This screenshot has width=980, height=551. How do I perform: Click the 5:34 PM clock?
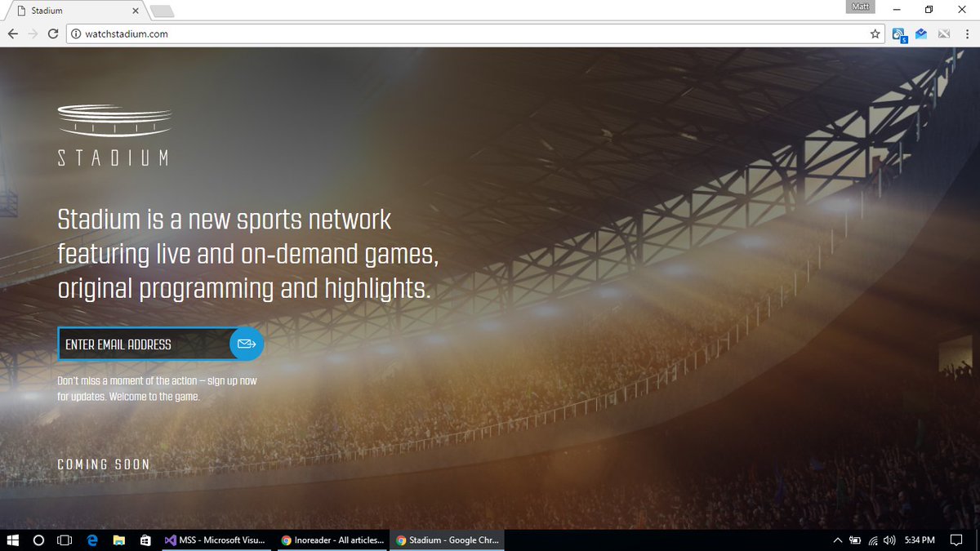tap(920, 540)
